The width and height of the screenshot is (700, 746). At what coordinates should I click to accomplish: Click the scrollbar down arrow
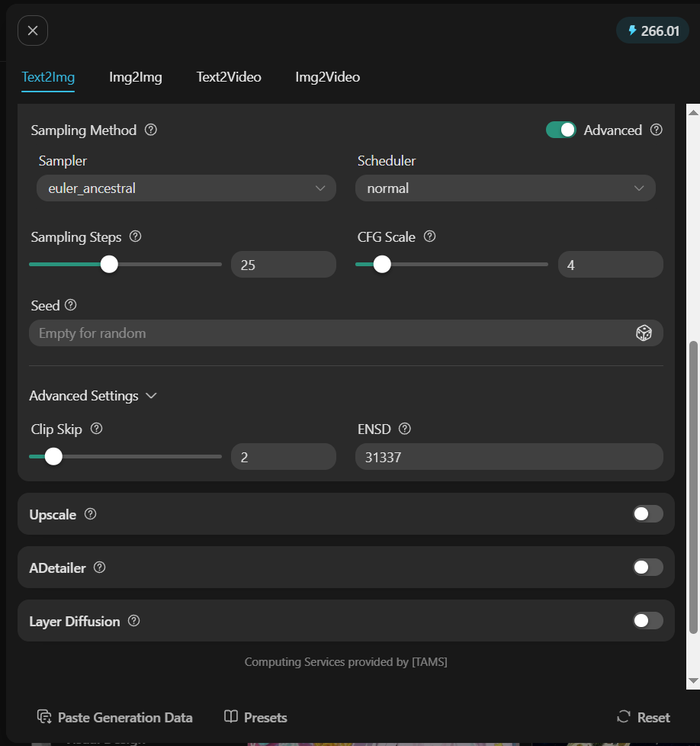[693, 681]
